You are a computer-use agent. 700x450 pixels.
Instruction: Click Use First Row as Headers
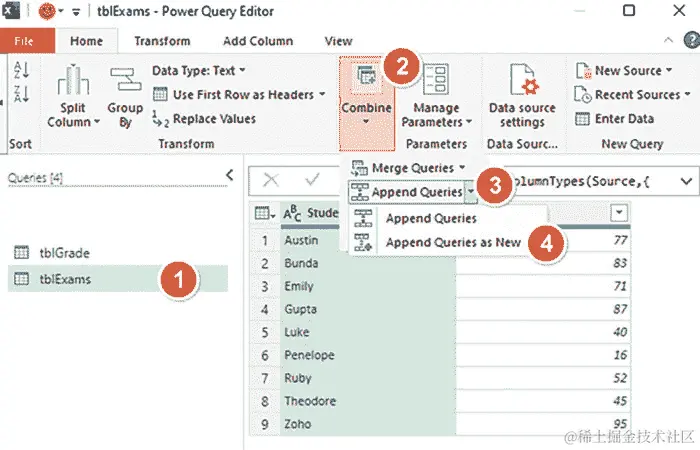coord(239,95)
